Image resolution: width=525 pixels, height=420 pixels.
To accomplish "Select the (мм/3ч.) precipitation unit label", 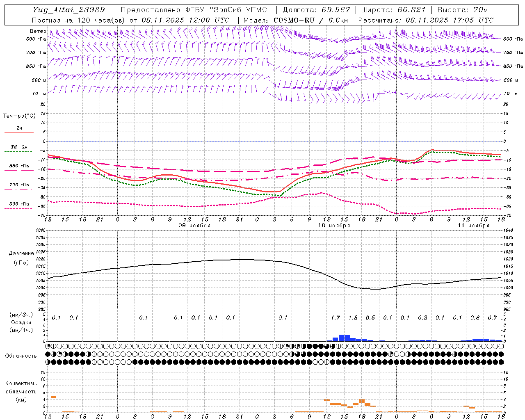I will click(21, 315).
